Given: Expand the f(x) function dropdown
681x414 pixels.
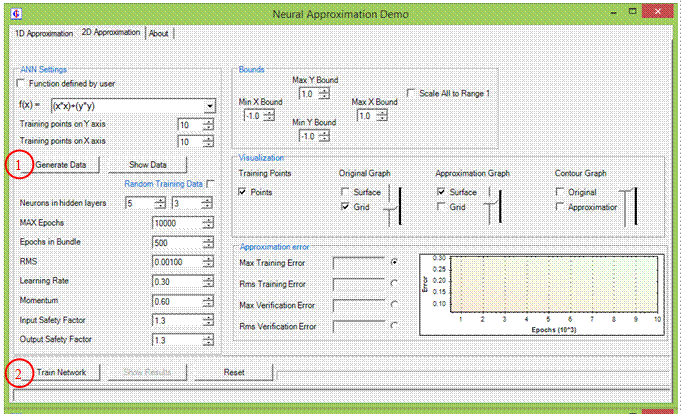Looking at the screenshot, I should (209, 104).
